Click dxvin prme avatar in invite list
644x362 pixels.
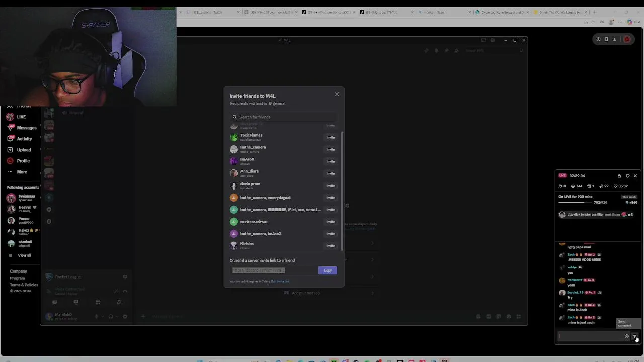(x=234, y=186)
